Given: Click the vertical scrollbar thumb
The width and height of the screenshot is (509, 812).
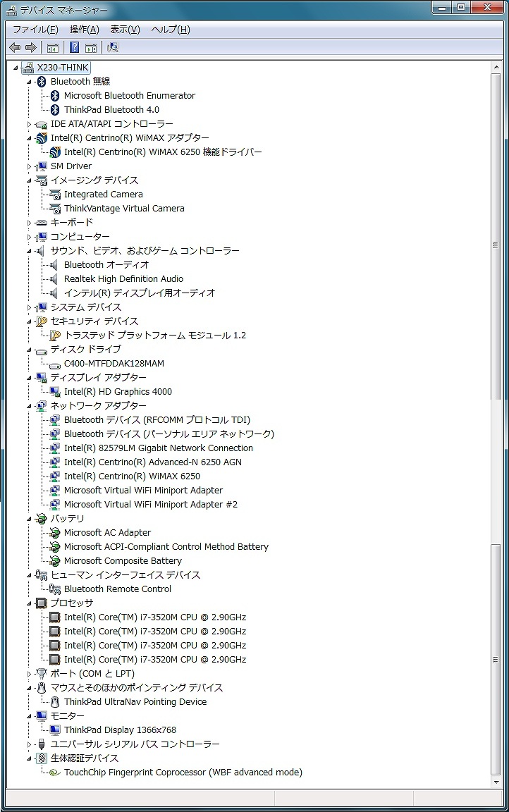Looking at the screenshot, I should pyautogui.click(x=496, y=236).
